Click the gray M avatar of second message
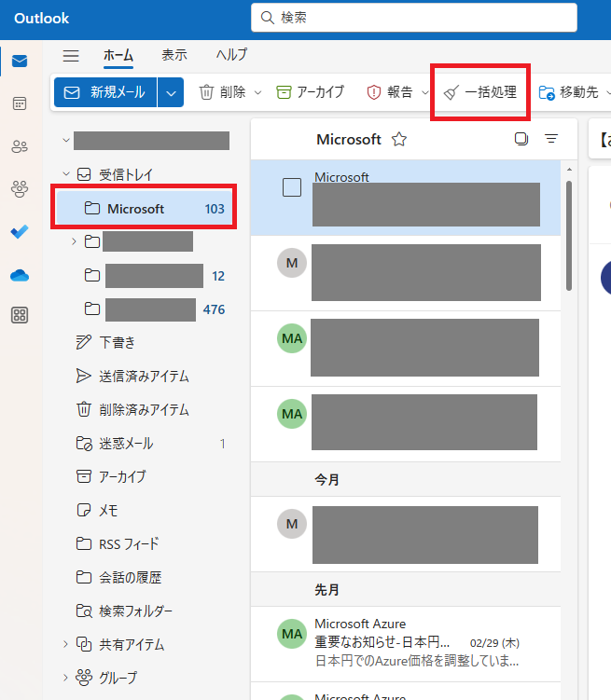The image size is (611, 700). coord(292,263)
